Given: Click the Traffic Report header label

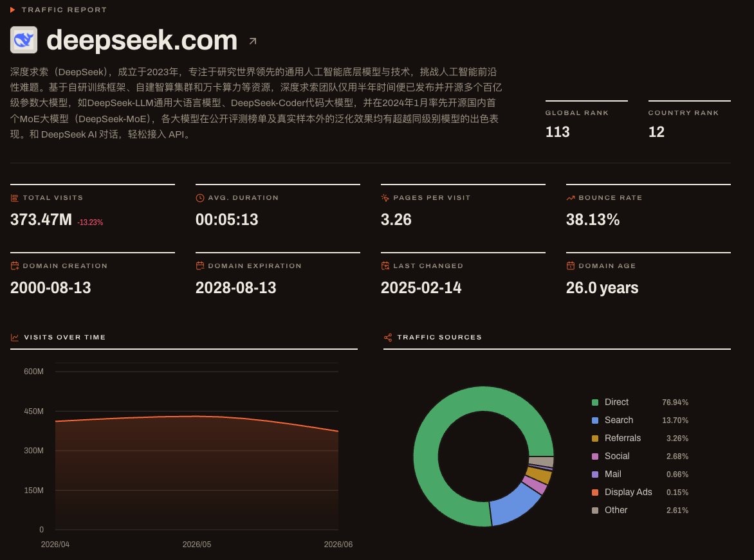Looking at the screenshot, I should (64, 10).
